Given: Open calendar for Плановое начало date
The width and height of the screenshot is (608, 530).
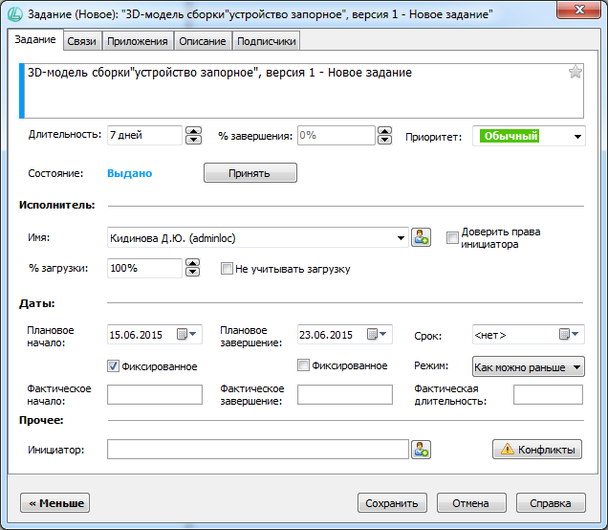Looking at the screenshot, I should (x=187, y=334).
